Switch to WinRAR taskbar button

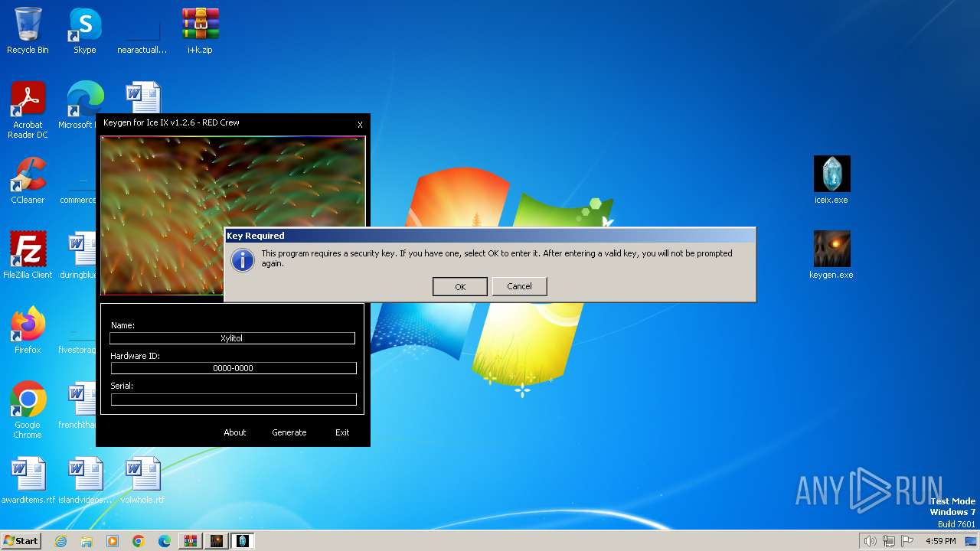pyautogui.click(x=191, y=541)
